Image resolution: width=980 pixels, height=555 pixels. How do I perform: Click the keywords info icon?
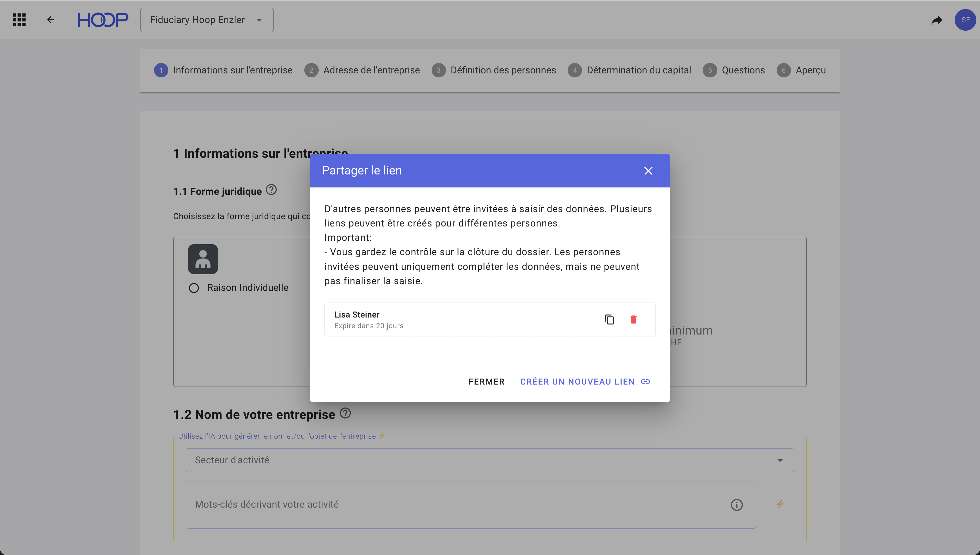point(737,505)
